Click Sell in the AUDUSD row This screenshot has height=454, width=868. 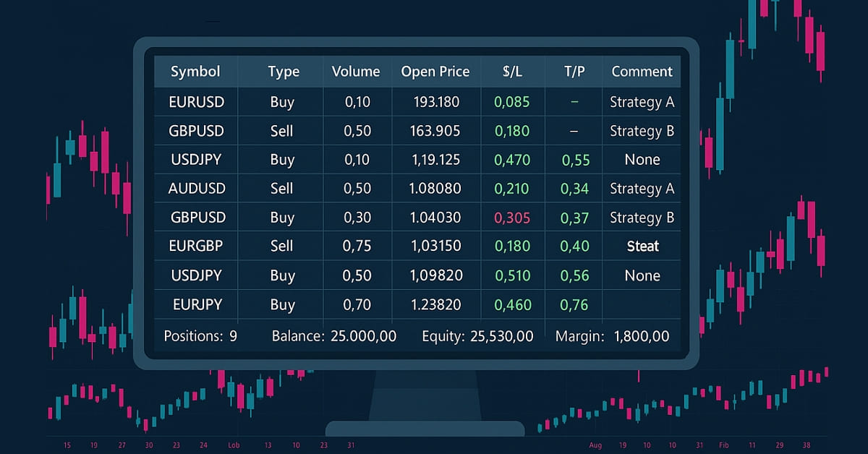pos(281,189)
